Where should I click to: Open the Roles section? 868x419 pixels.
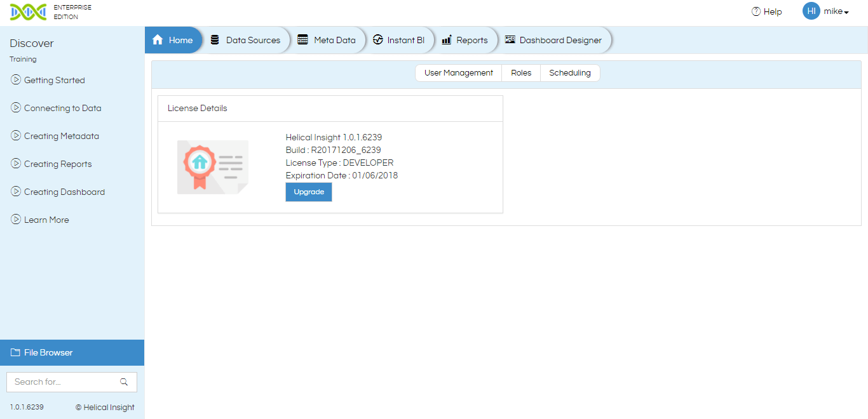pyautogui.click(x=521, y=73)
